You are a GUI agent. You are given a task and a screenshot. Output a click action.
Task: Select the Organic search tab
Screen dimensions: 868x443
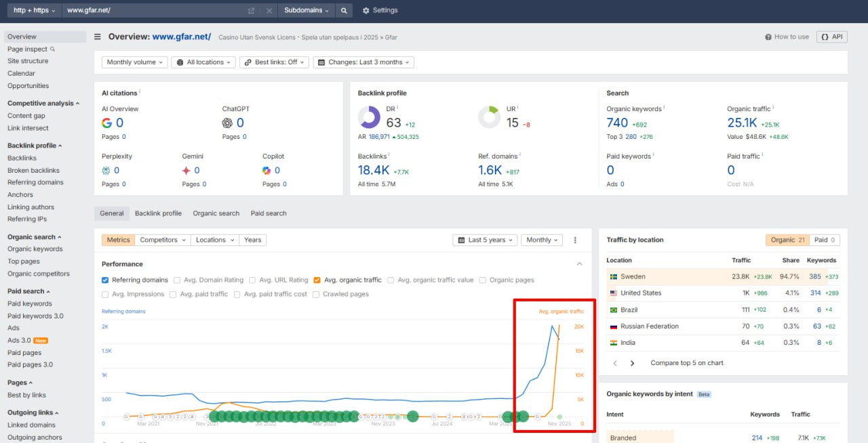216,213
